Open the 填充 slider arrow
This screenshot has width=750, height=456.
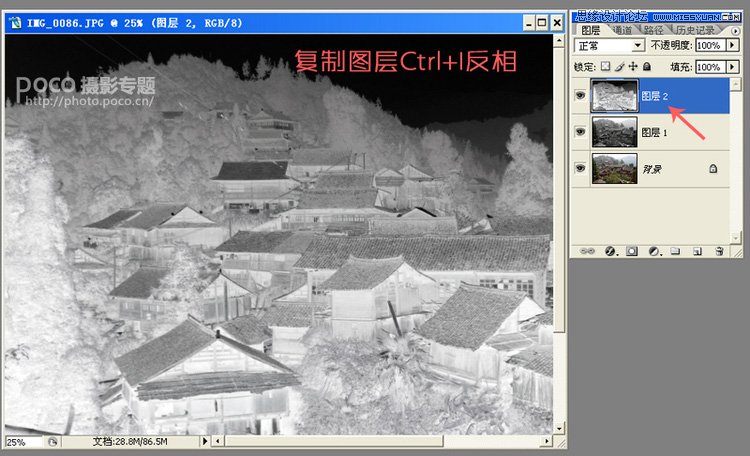[732, 67]
